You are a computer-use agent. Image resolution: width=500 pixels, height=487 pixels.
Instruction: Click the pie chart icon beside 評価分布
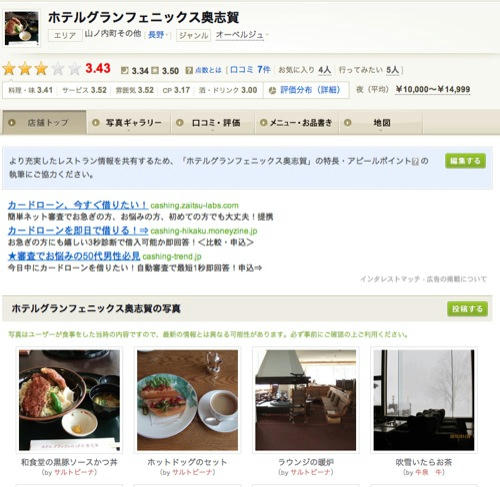pyautogui.click(x=272, y=90)
